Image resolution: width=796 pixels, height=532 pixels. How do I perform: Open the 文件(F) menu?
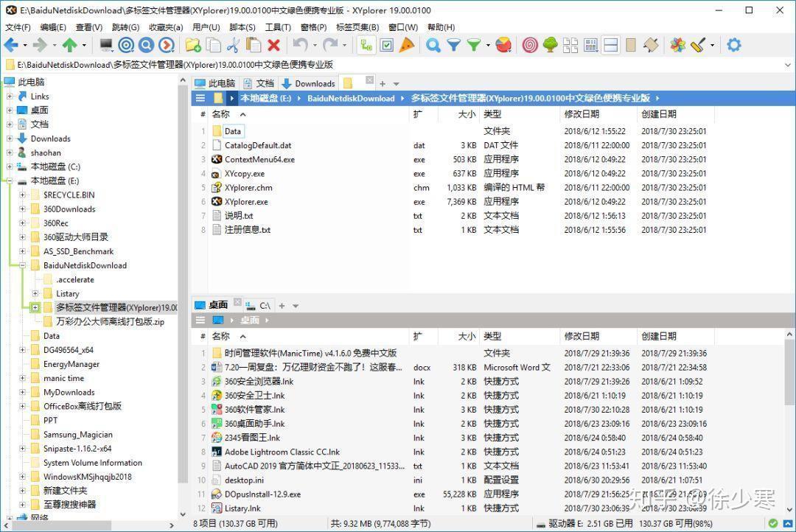pos(18,27)
